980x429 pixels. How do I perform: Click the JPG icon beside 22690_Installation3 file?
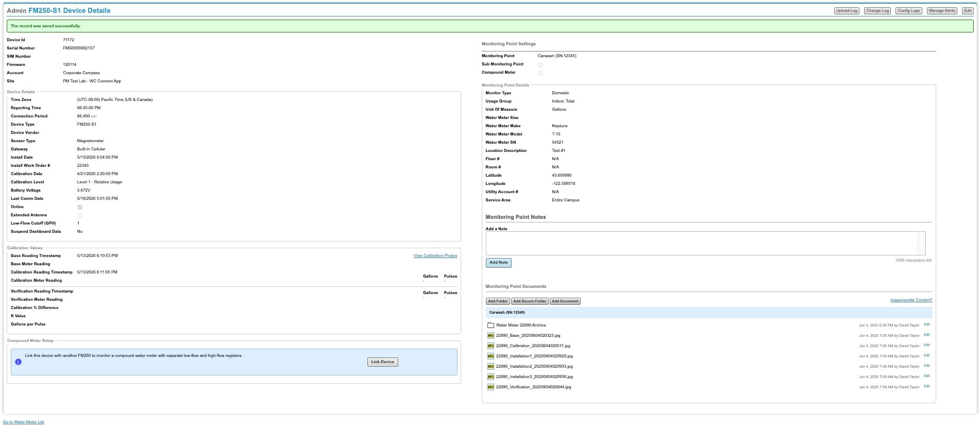(491, 377)
